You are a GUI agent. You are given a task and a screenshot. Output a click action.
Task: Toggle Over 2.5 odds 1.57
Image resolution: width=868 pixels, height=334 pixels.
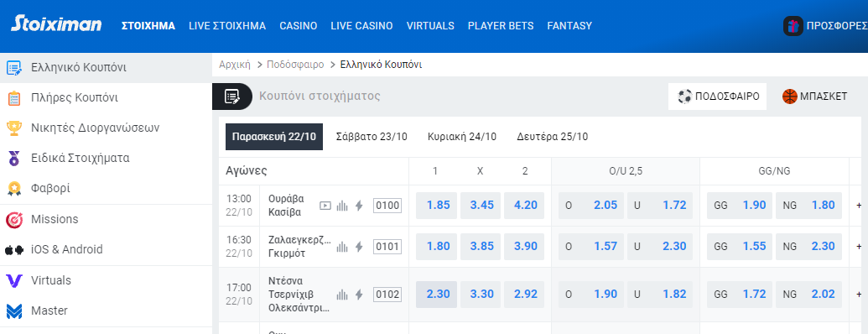pyautogui.click(x=591, y=247)
